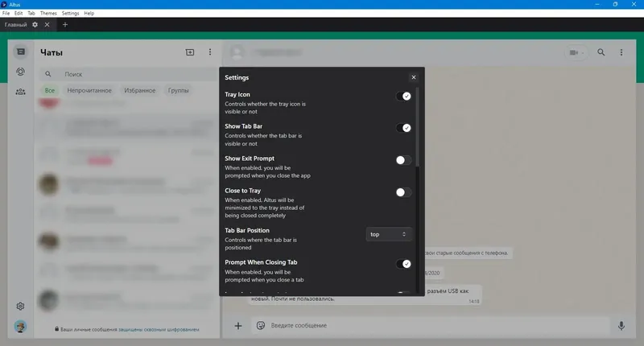Viewport: 644px width, 346px height.
Task: Select the Избранное filter
Action: point(140,90)
